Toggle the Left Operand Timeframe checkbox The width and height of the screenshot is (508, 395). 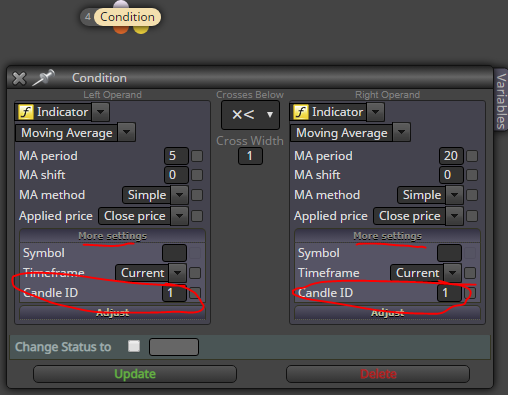pyautogui.click(x=195, y=273)
